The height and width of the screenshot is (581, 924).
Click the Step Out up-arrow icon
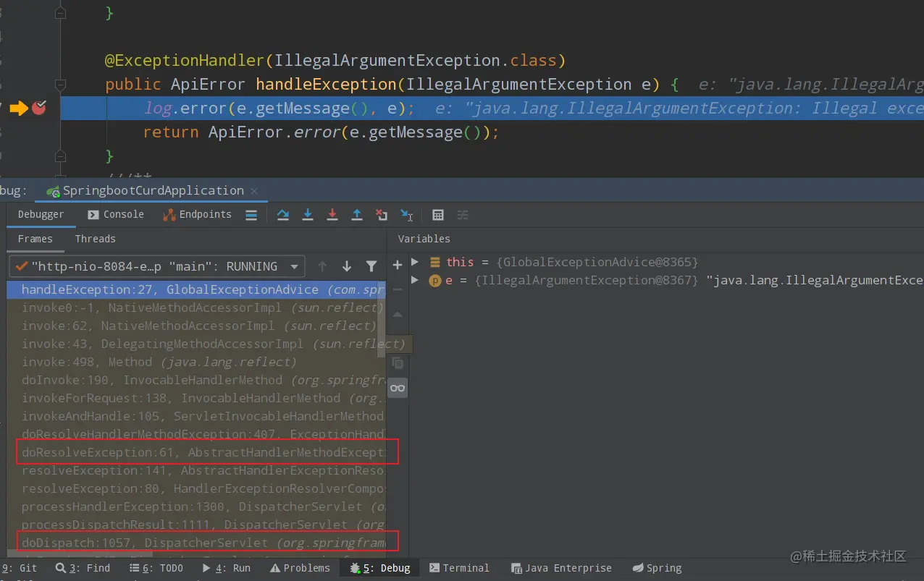click(x=357, y=215)
